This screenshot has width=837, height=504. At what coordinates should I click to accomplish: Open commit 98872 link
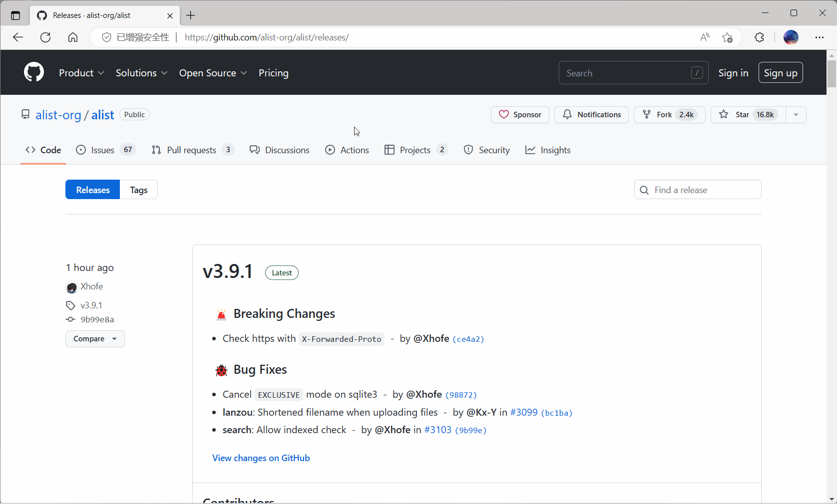[461, 395]
